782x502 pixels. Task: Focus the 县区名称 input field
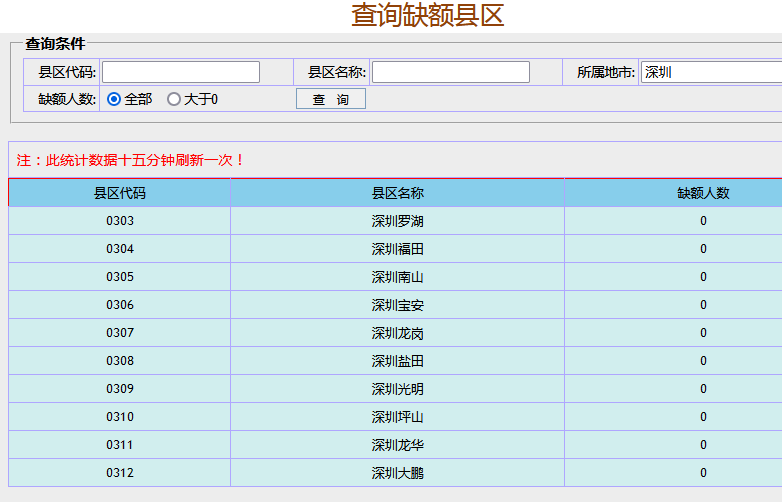coord(451,72)
